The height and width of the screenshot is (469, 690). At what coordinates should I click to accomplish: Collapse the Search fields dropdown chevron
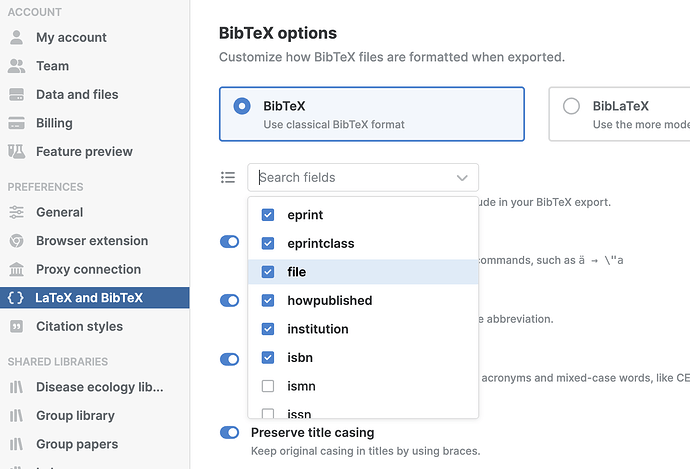(x=462, y=178)
